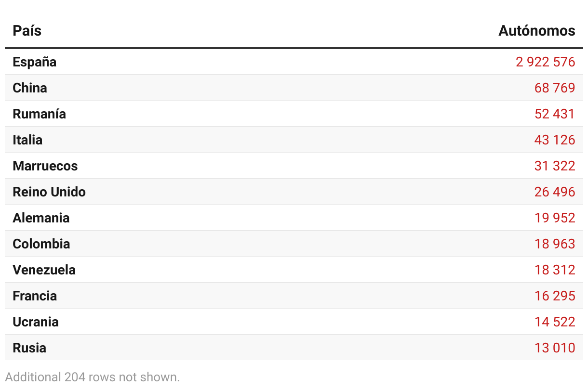Select the Italia country cell

click(27, 140)
